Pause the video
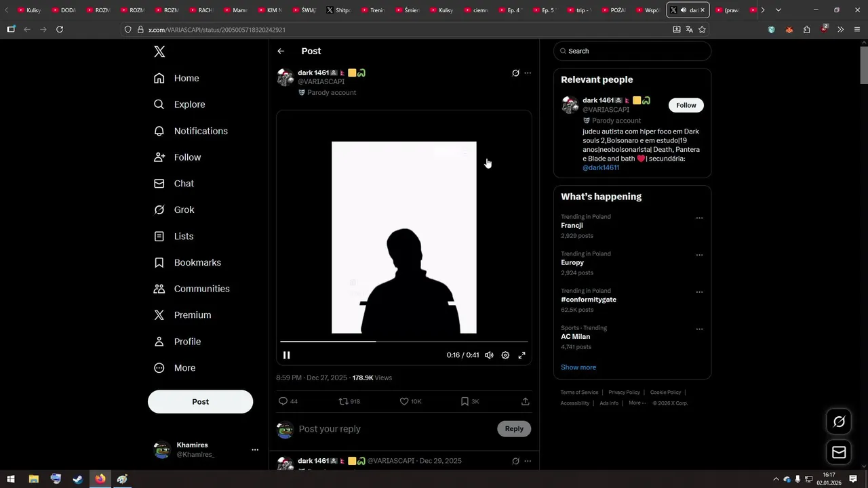This screenshot has width=868, height=488. 287,355
